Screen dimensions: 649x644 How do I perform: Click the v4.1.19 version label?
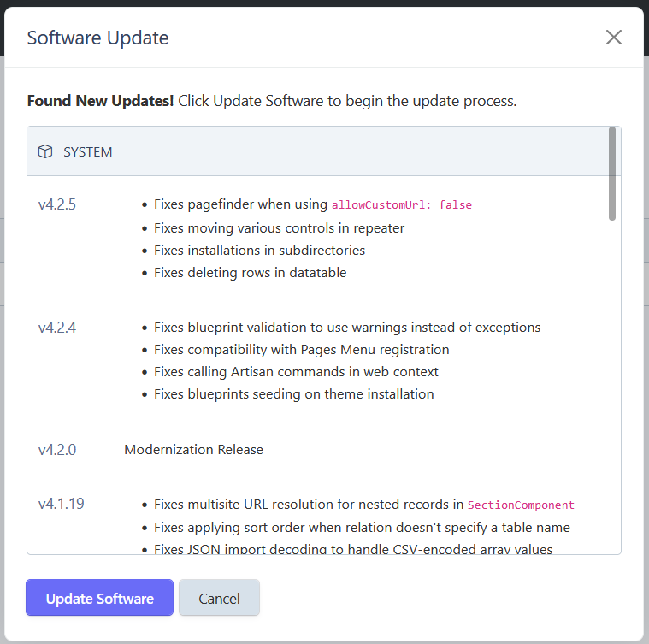pos(61,504)
